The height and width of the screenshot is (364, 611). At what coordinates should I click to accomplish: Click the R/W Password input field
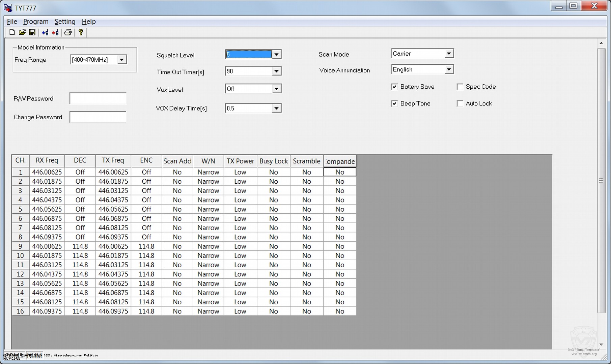(98, 99)
